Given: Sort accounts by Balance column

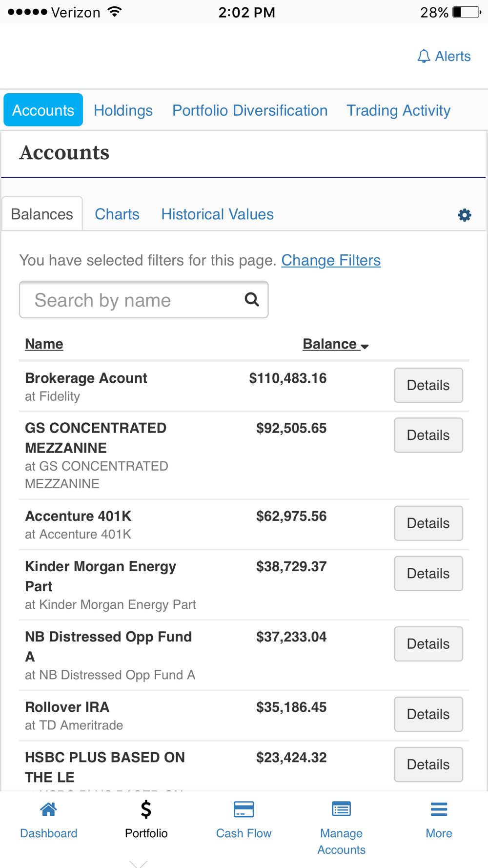Looking at the screenshot, I should coord(335,344).
